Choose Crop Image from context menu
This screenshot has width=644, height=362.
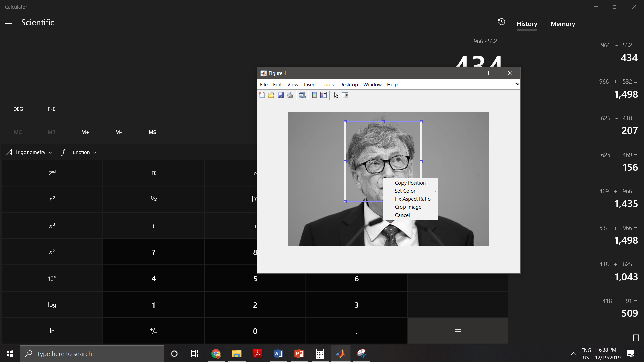click(x=408, y=207)
